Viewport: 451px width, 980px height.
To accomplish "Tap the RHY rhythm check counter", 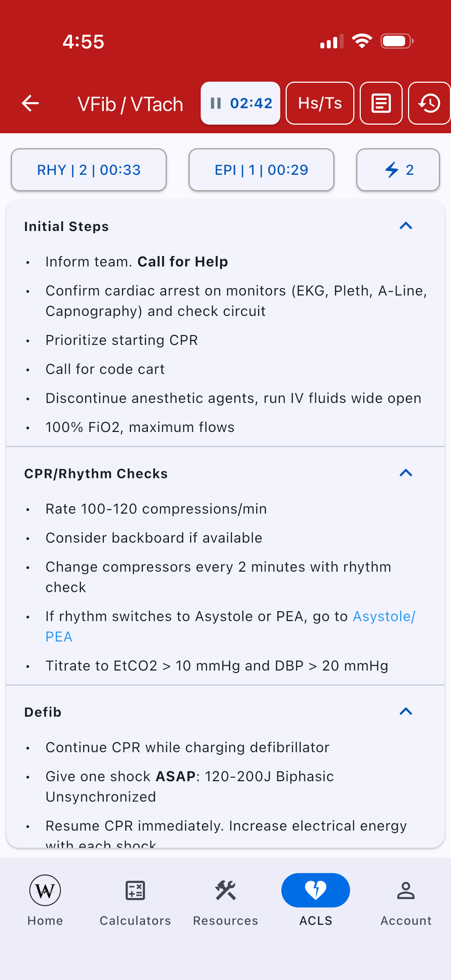I will [x=89, y=170].
